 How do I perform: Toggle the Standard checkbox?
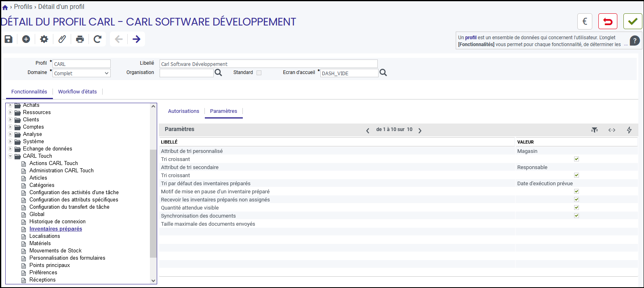pyautogui.click(x=259, y=73)
